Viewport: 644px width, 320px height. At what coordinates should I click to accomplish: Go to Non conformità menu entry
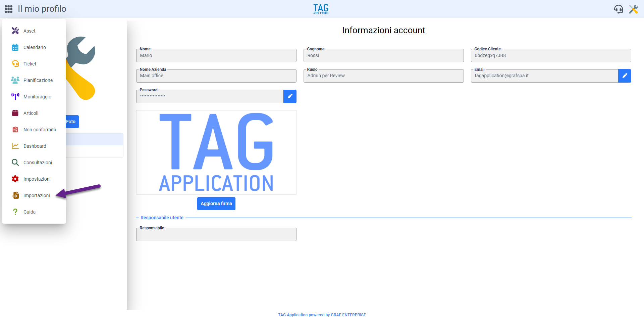[x=34, y=130]
